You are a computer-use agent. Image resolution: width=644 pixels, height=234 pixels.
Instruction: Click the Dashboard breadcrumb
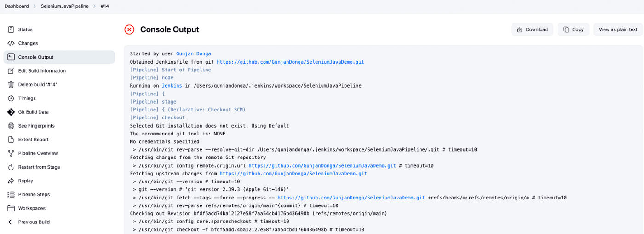17,6
